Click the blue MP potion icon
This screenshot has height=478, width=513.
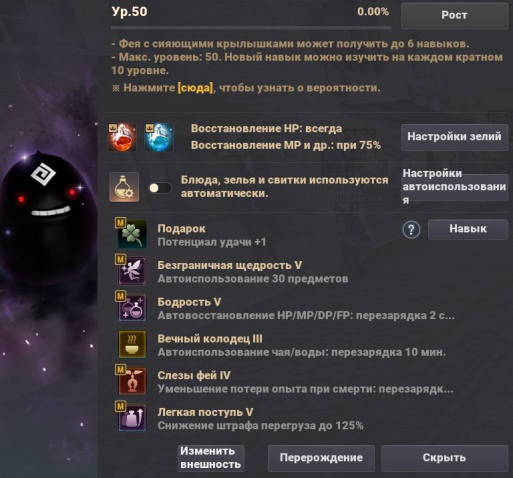159,137
